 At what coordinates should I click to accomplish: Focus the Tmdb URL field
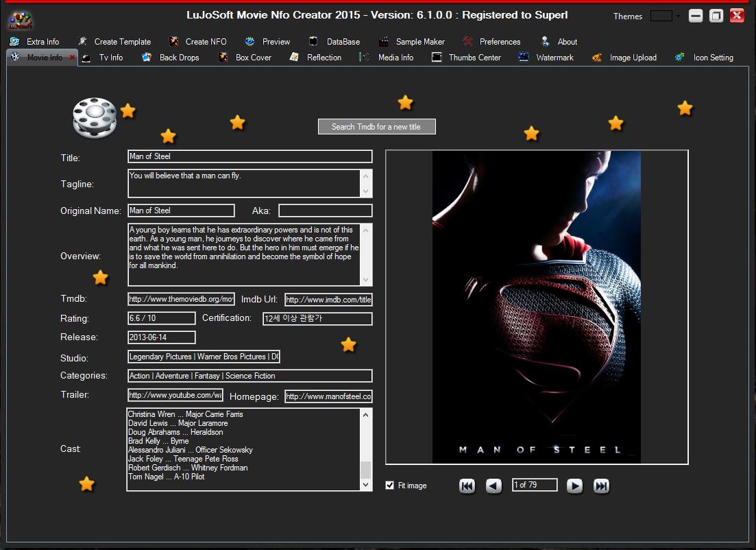tap(181, 299)
